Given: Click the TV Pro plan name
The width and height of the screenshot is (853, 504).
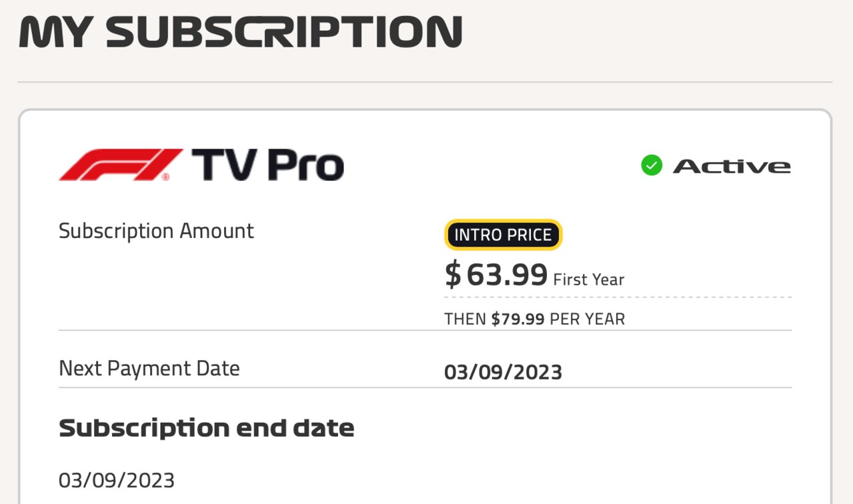Looking at the screenshot, I should coord(268,165).
